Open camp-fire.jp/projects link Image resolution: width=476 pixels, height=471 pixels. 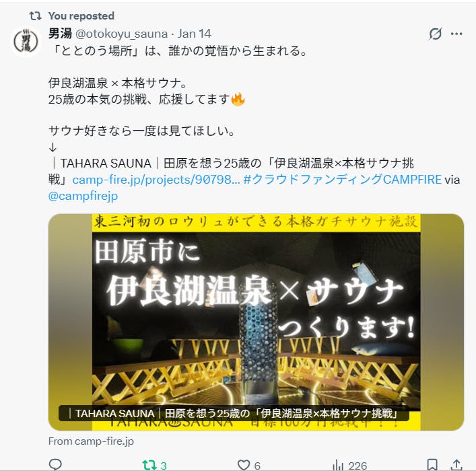tap(156, 180)
